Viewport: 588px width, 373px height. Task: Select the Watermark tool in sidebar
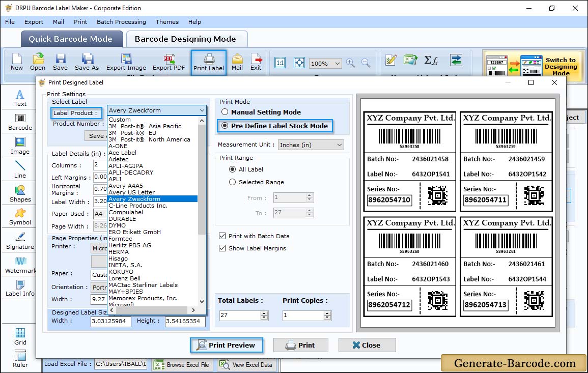point(20,266)
